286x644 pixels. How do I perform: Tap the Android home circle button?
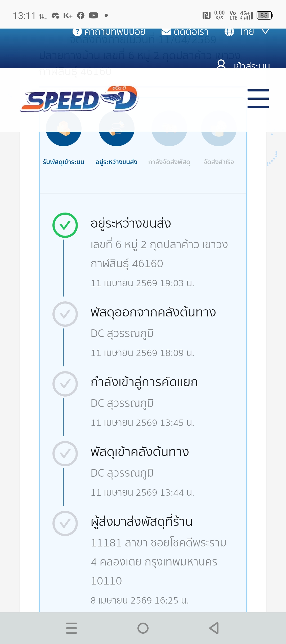tap(143, 628)
